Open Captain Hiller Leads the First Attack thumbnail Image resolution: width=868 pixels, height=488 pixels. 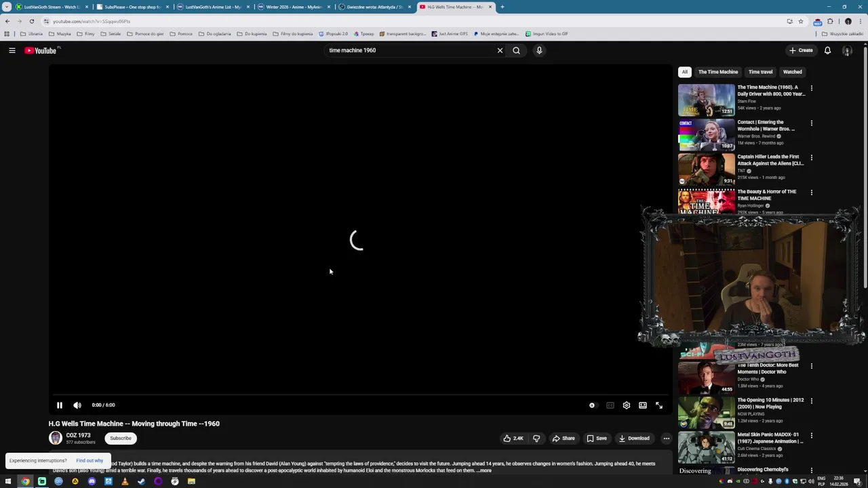click(706, 169)
